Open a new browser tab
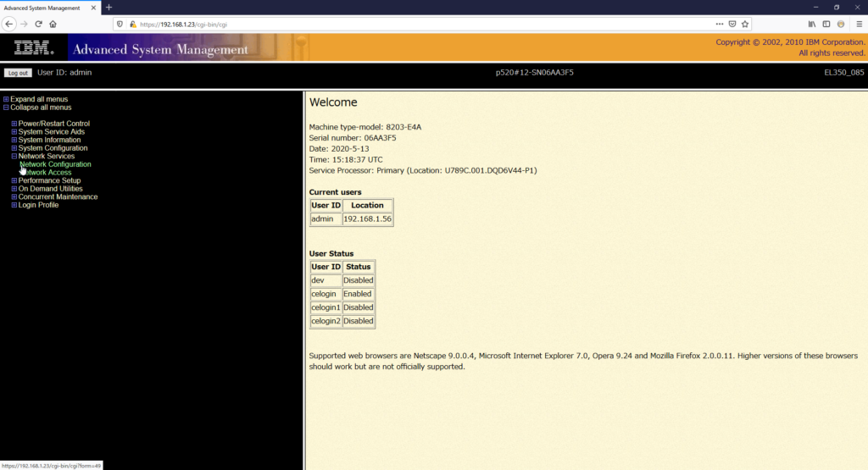Image resolution: width=868 pixels, height=470 pixels. point(109,7)
